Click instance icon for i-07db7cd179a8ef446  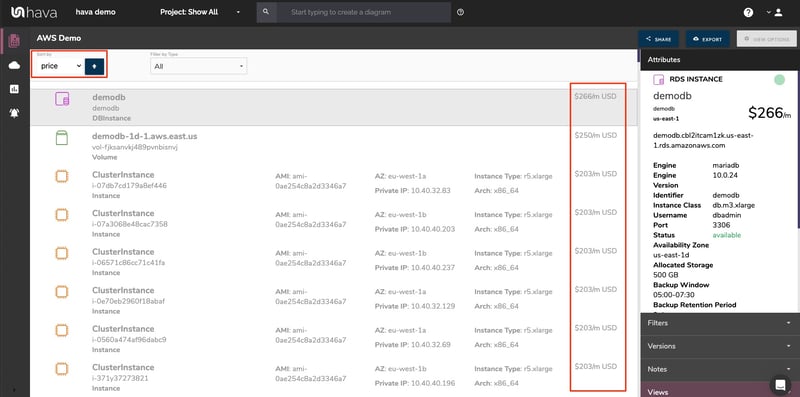click(62, 177)
